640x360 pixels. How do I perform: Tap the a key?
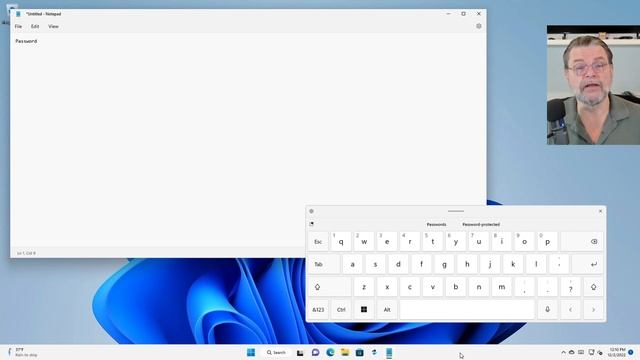coord(352,264)
